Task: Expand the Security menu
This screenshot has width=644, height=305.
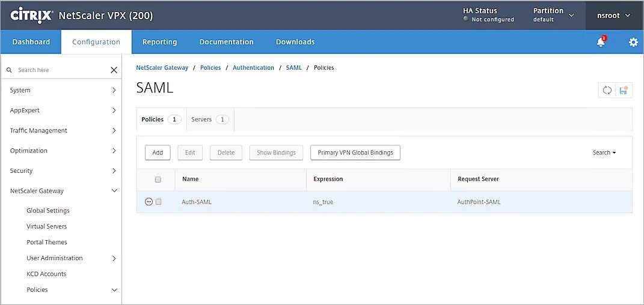Action: tap(61, 171)
